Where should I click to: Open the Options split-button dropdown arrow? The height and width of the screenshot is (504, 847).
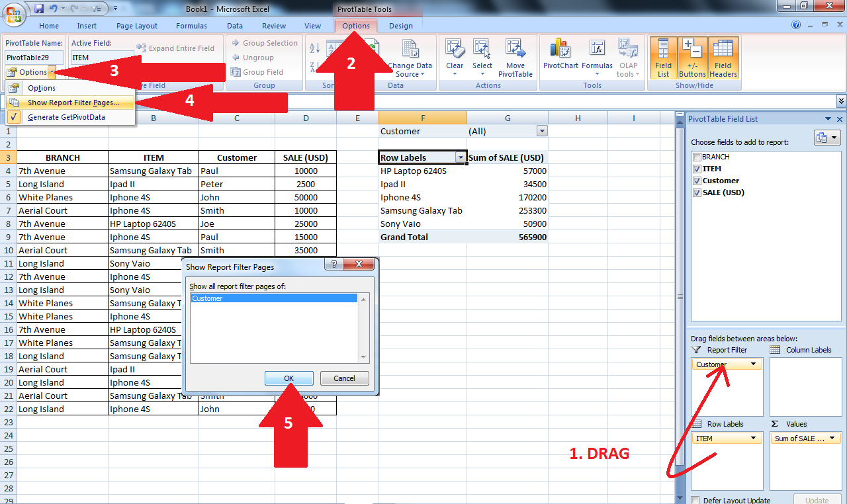(52, 72)
